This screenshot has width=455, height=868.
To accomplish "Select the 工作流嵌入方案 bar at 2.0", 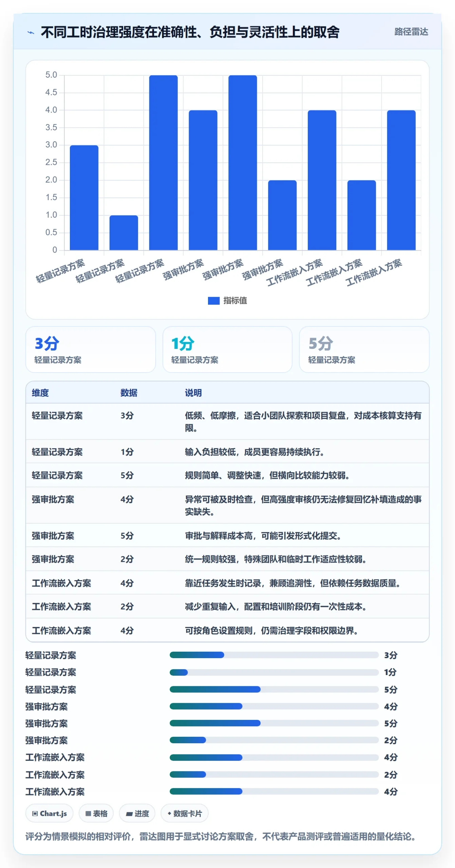I will coord(362,215).
